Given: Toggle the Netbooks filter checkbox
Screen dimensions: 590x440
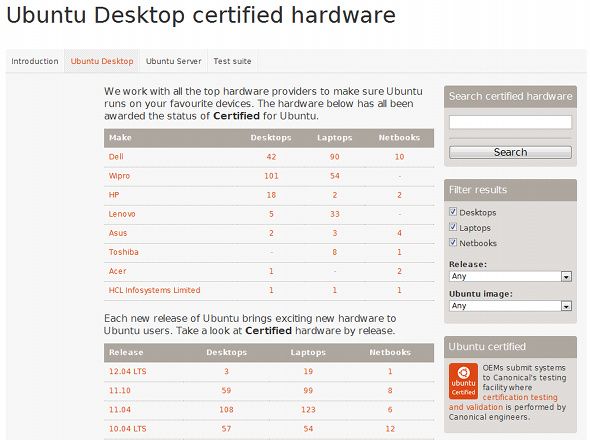Looking at the screenshot, I should 453,242.
